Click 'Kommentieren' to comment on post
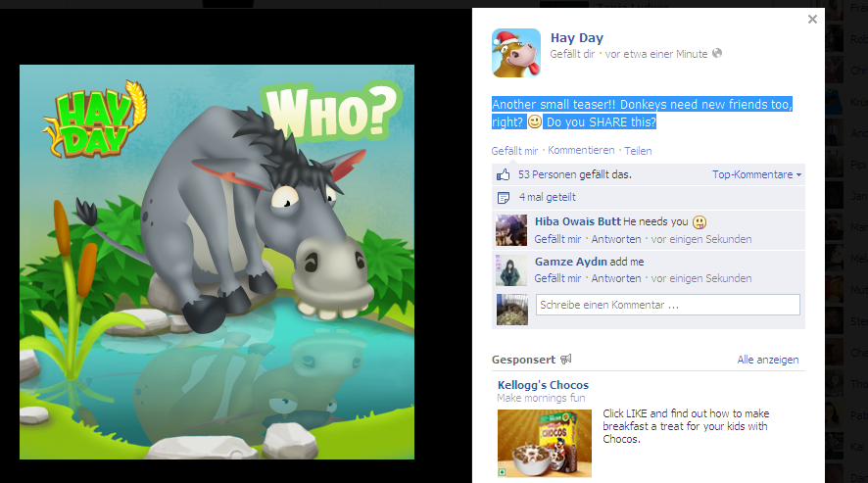 pos(581,150)
